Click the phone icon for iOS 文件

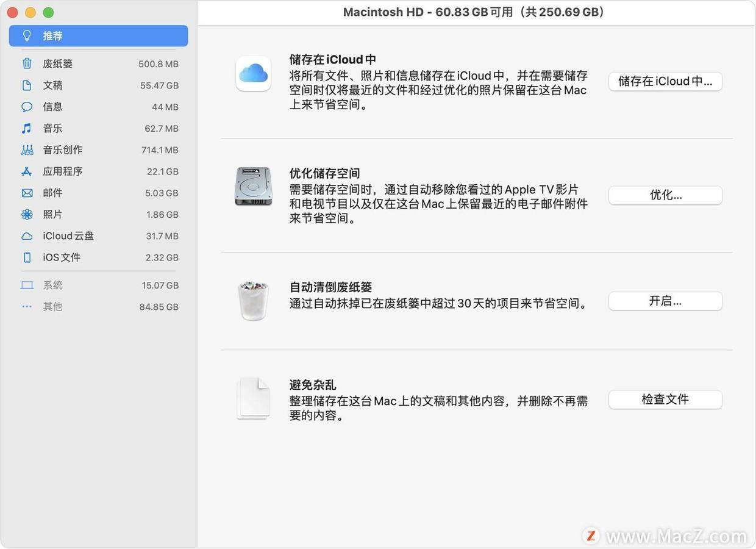27,257
